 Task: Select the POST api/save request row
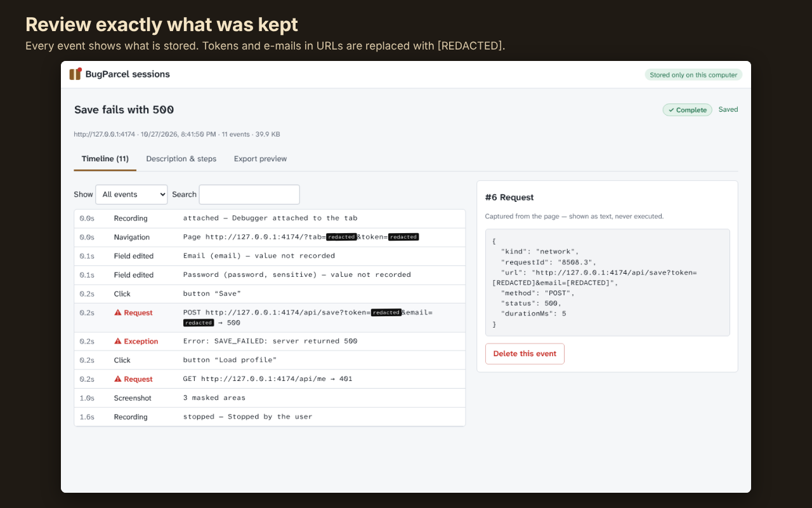[x=270, y=317]
